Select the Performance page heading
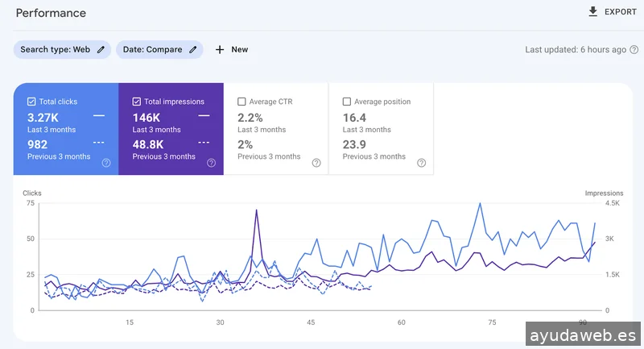Screen dimensions: 644x349 click(51, 14)
